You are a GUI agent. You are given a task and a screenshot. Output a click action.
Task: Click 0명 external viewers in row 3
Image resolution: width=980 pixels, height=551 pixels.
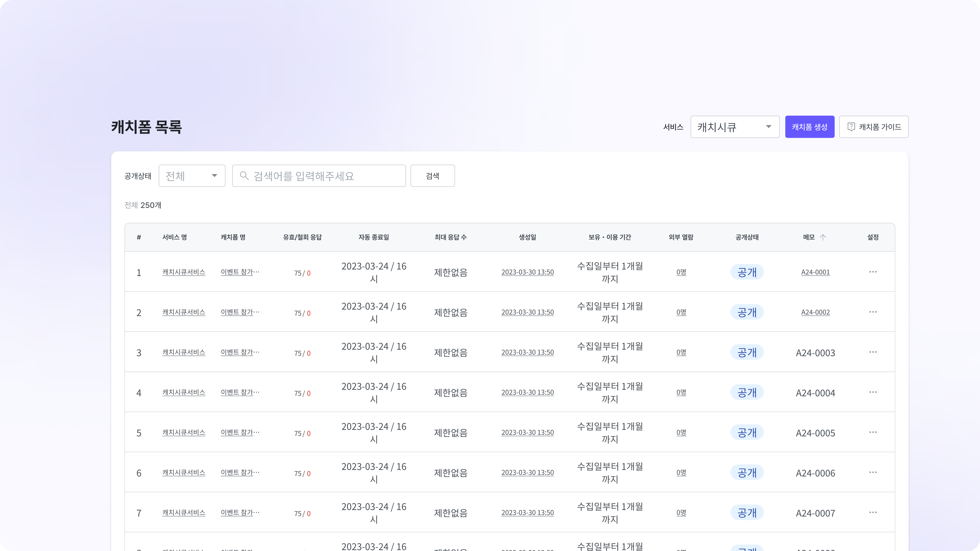click(681, 352)
